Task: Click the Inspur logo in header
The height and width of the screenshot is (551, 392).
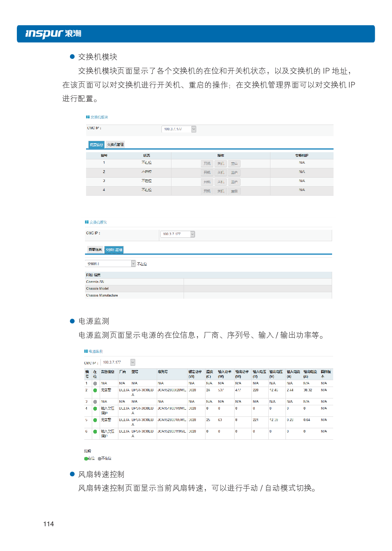Action: coord(53,34)
